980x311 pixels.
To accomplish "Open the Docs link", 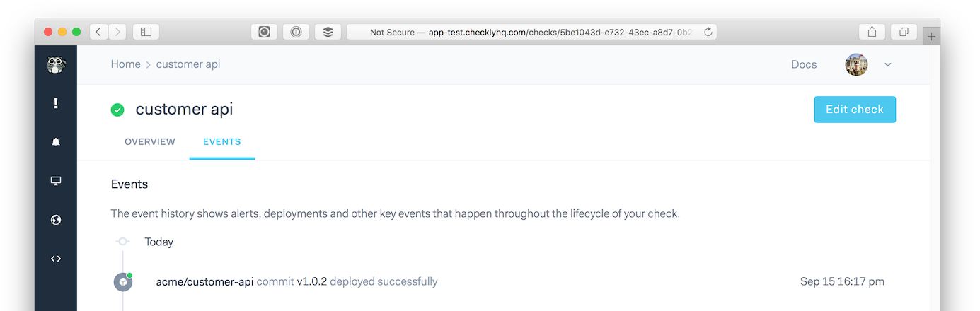I will point(804,64).
